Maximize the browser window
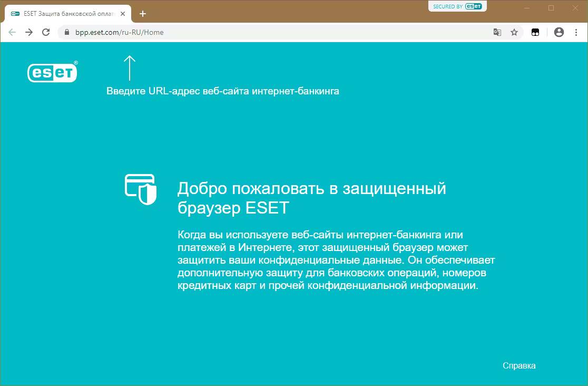This screenshot has height=386, width=588. (551, 8)
